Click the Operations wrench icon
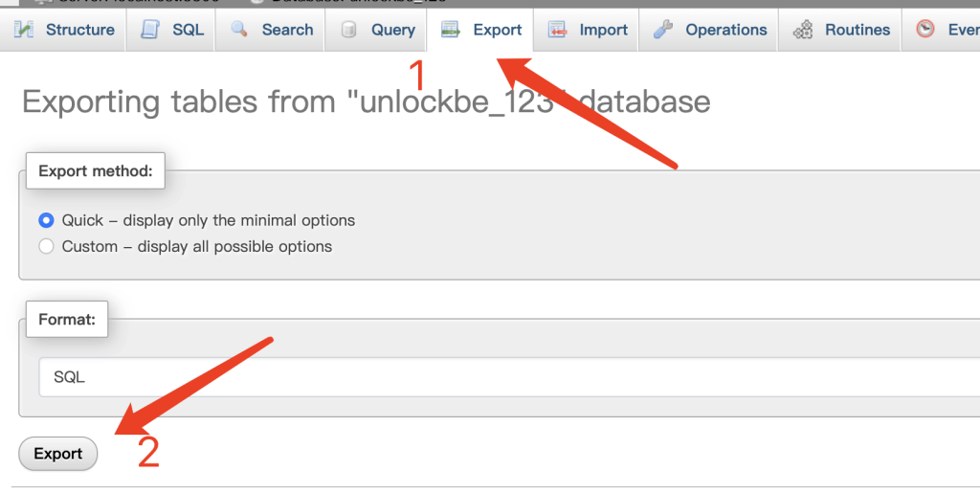This screenshot has width=980, height=494. (x=663, y=30)
